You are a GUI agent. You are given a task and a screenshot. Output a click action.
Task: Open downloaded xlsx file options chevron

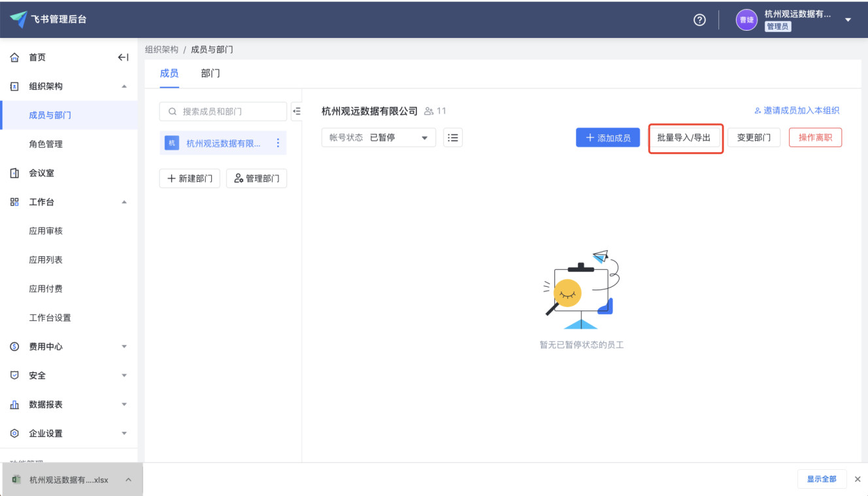[129, 480]
